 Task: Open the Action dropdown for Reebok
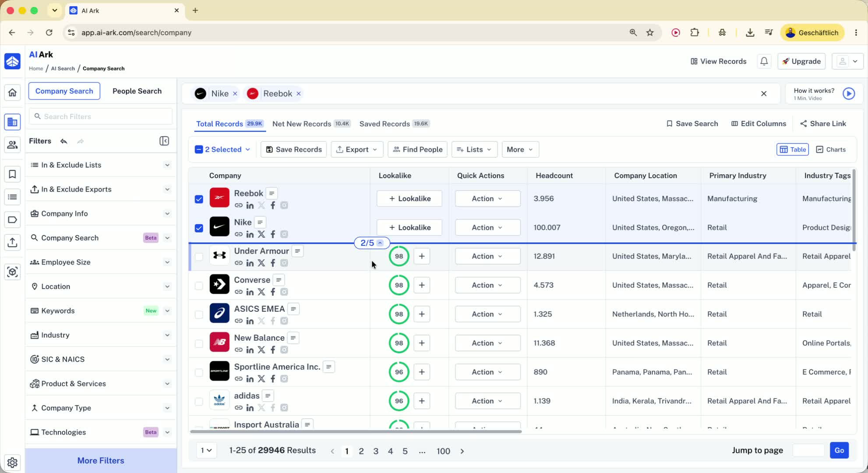pos(487,199)
